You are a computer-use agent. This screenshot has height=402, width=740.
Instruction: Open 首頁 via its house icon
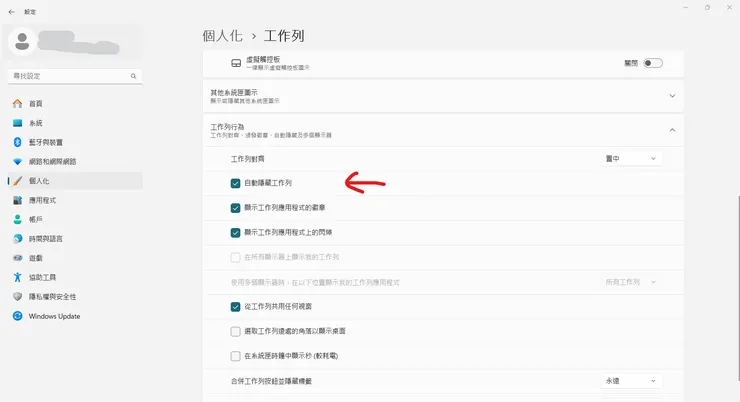(17, 103)
